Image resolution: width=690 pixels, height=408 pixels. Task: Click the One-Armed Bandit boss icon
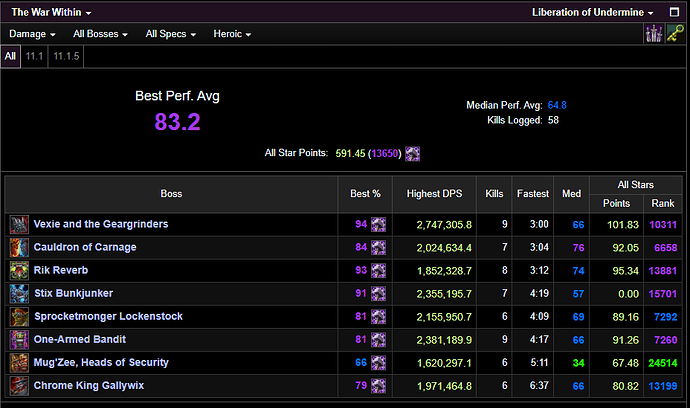point(19,340)
